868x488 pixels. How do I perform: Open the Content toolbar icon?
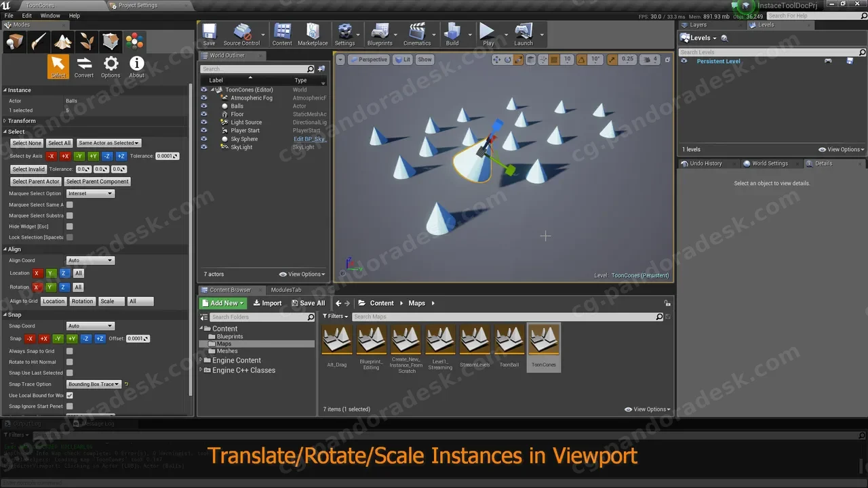[282, 35]
